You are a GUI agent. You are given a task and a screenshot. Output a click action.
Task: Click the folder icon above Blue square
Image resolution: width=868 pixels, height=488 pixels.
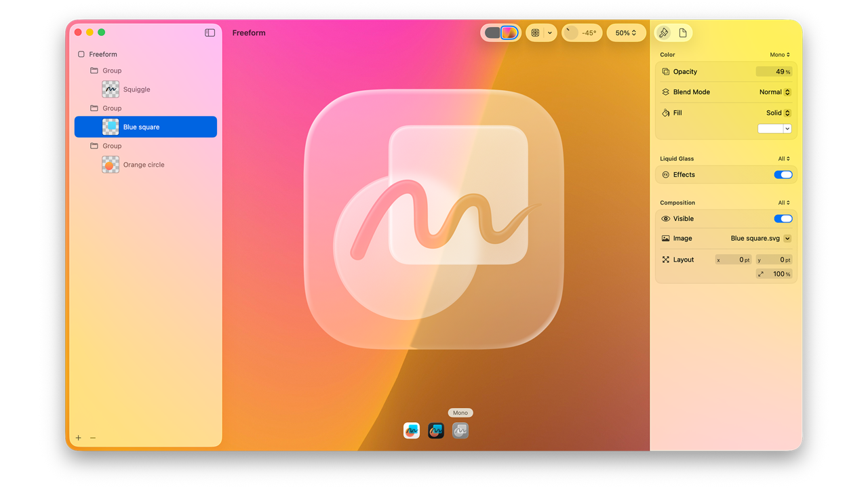[x=94, y=108]
